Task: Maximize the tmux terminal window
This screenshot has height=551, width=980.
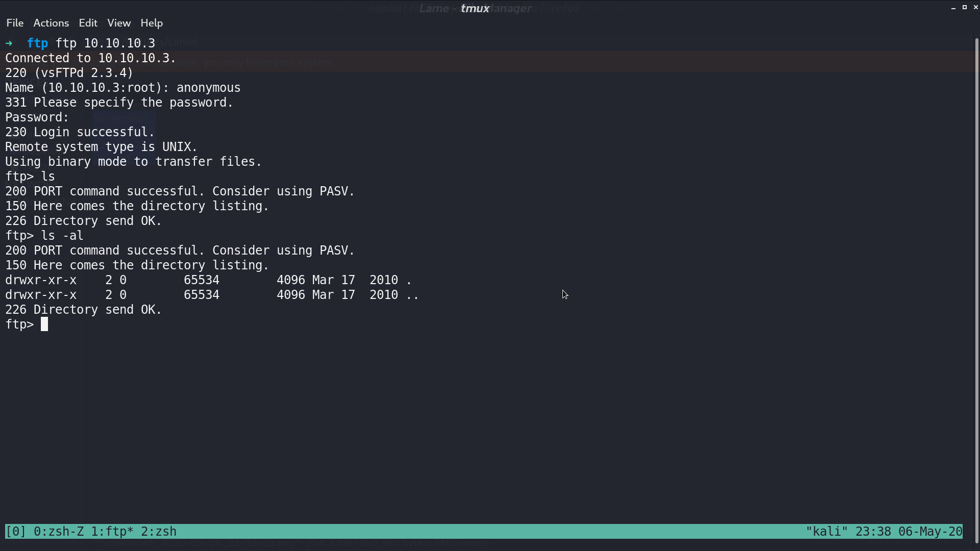Action: 965,7
